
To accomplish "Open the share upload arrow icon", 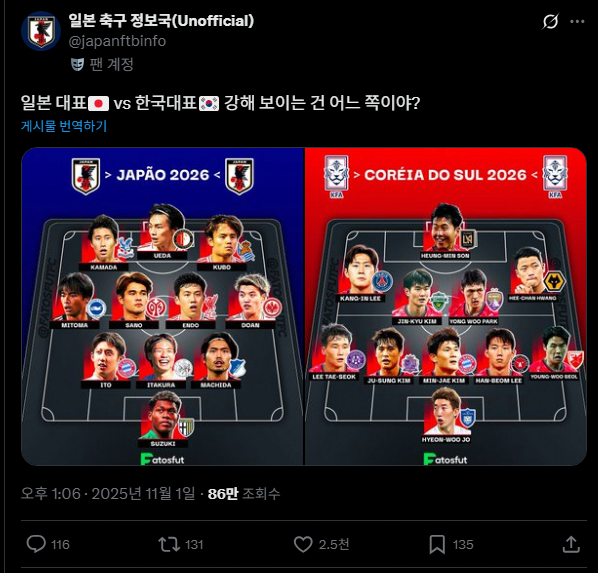I will 571,544.
